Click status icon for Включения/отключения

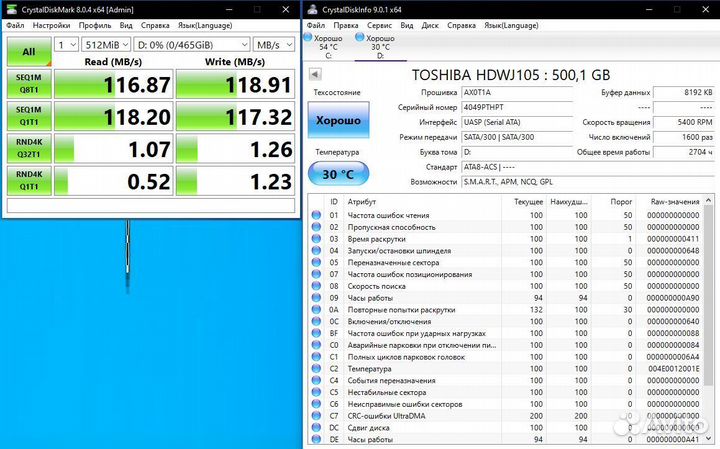(x=316, y=321)
